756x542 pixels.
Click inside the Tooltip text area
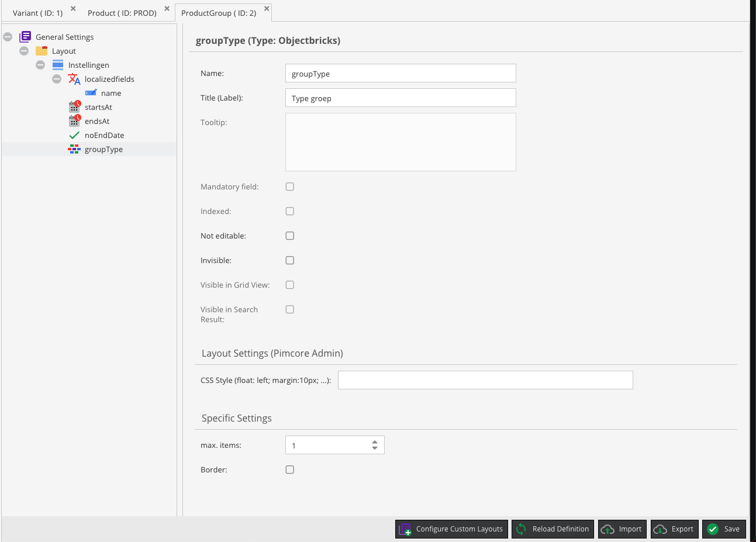click(401, 141)
